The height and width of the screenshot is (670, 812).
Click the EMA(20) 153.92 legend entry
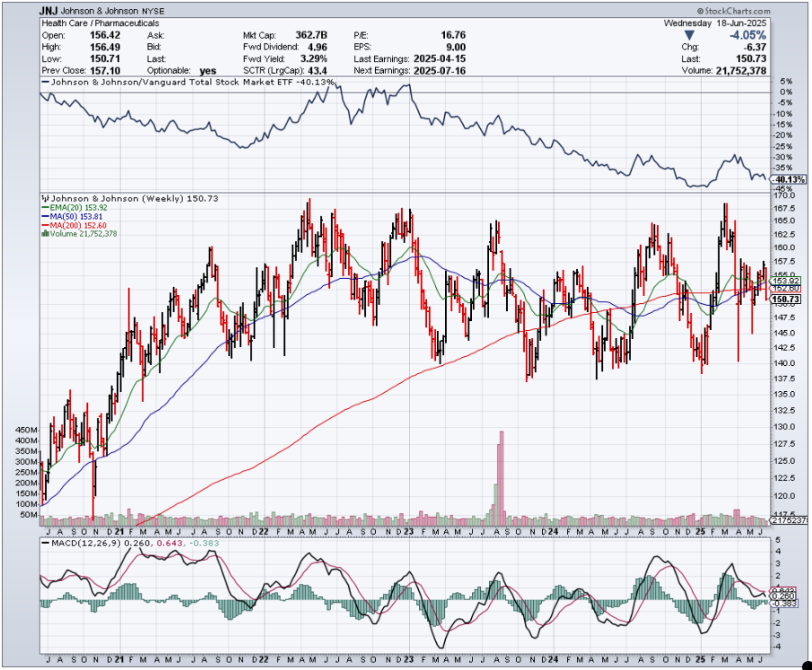(79, 207)
